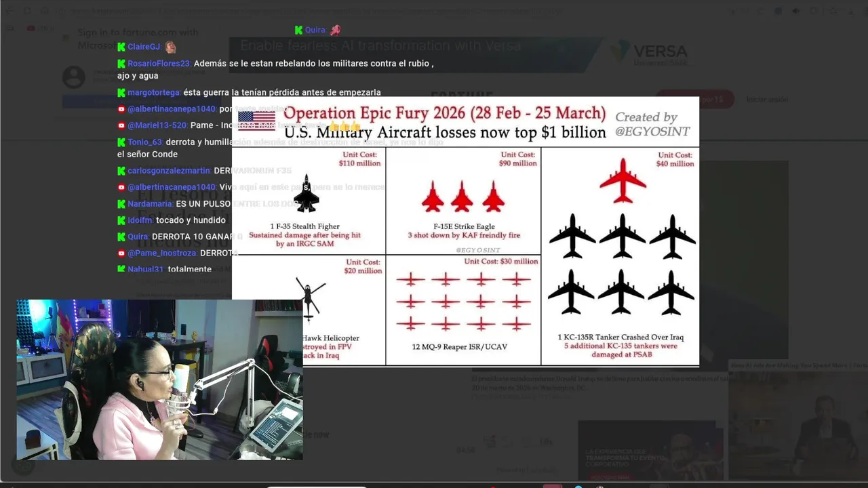Click '1 KC-135R Tanker Crashed Over Iraq' caption

(x=620, y=337)
